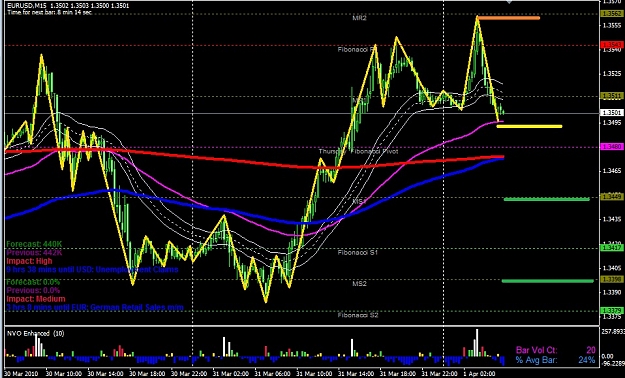
Task: Select the green horizontal line at 1.3398
Action: click(548, 281)
